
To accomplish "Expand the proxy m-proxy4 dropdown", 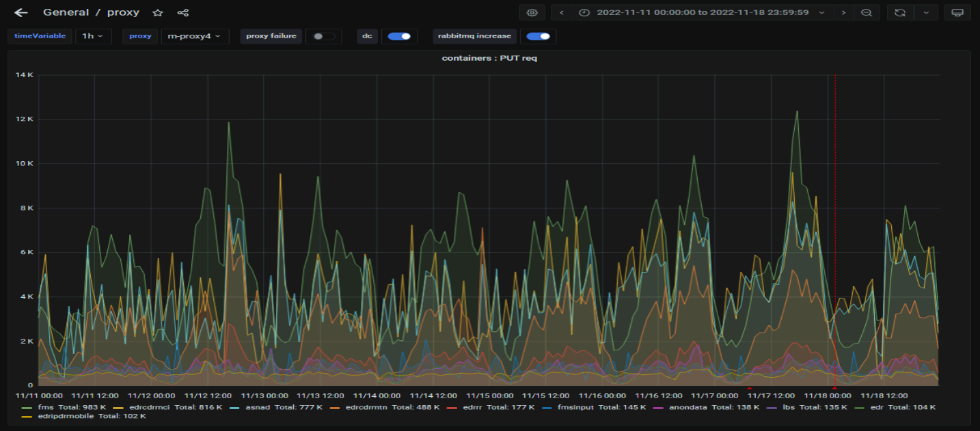I will tap(195, 36).
